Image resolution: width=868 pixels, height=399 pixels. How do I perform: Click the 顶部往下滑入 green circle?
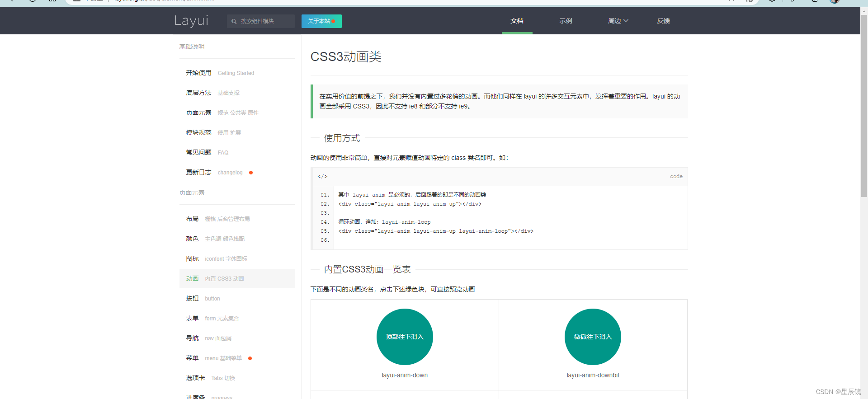click(x=405, y=337)
